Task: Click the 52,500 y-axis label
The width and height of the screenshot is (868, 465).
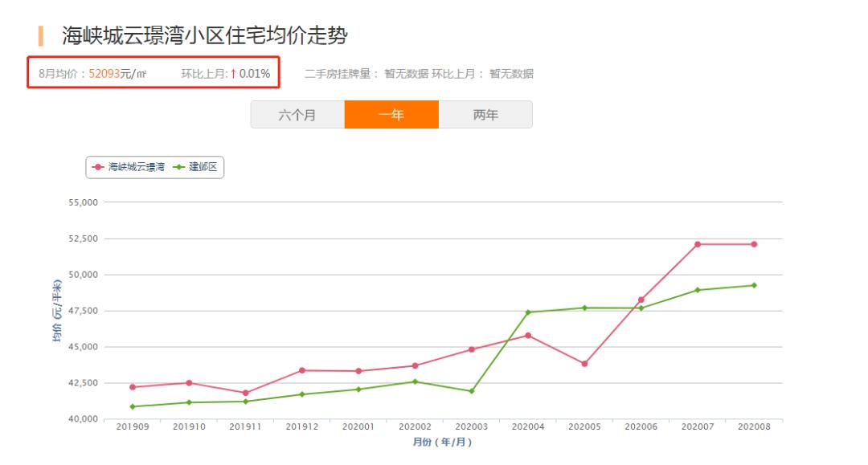Action: click(83, 239)
